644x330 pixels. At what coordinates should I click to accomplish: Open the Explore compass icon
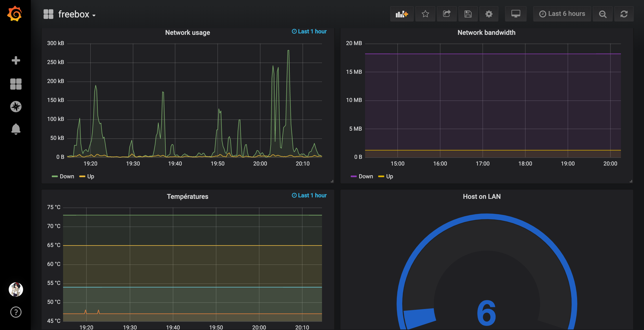tap(16, 107)
